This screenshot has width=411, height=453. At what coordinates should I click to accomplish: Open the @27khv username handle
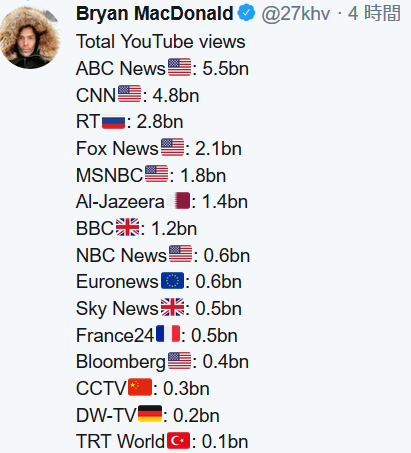[x=296, y=14]
